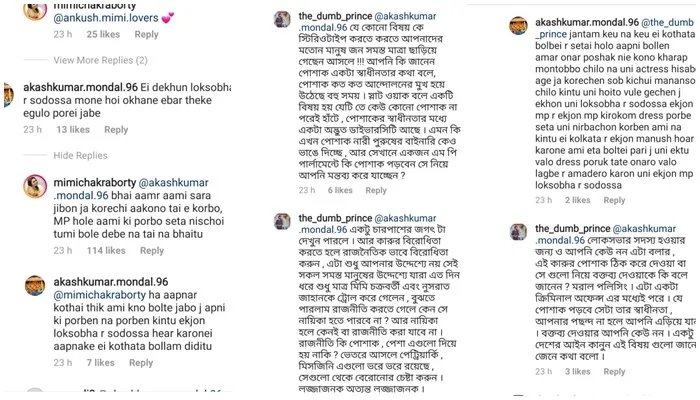View 25 likes on top comment
The width and height of the screenshot is (700, 400).
103,34
